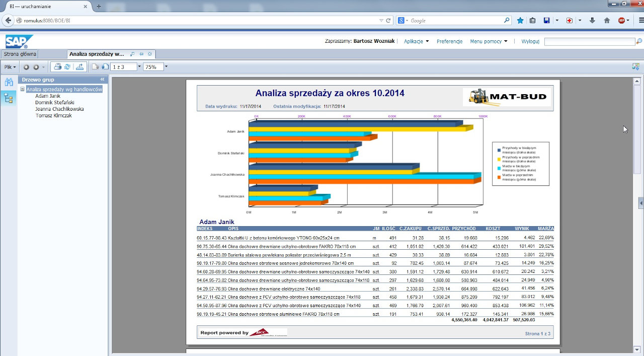644x356 pixels.
Task: Click the Export report icon
Action: (x=80, y=66)
